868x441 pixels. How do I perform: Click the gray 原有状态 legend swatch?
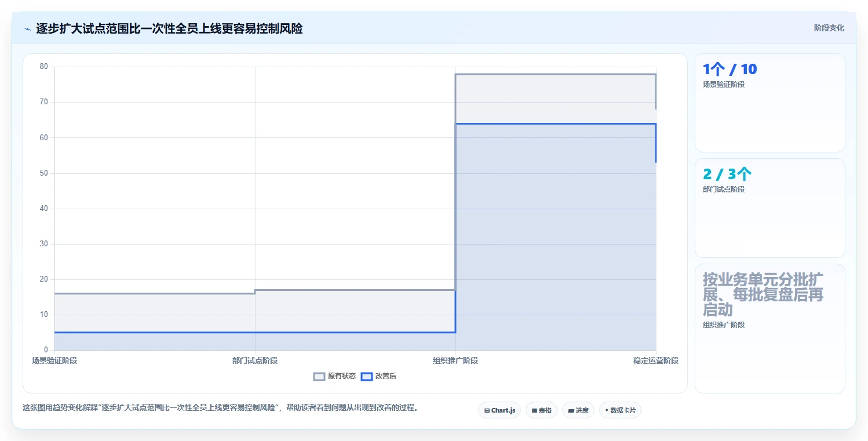(319, 376)
